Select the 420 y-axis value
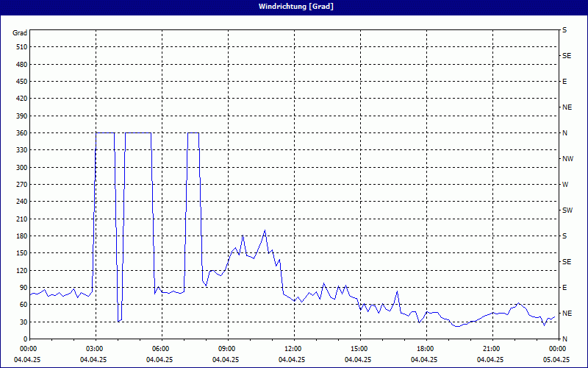 point(22,99)
